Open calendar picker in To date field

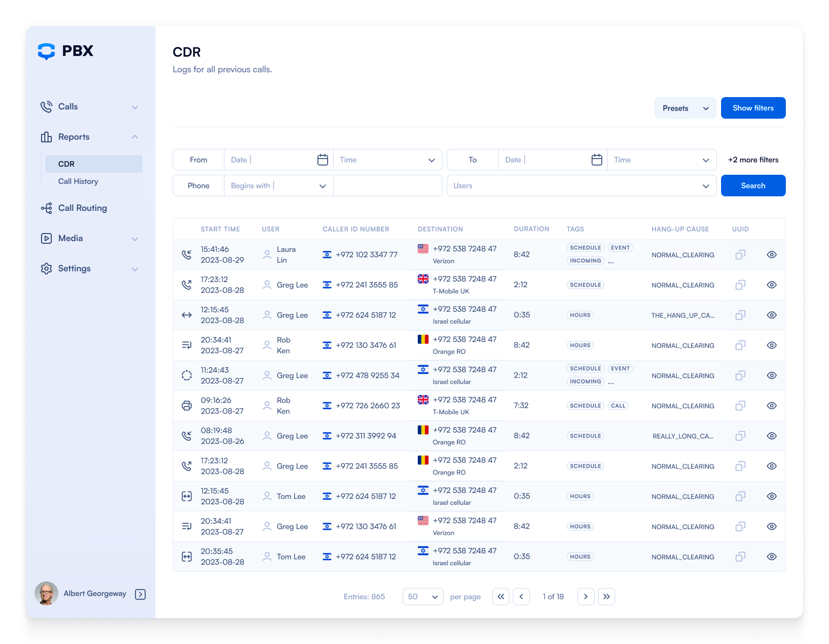point(597,160)
